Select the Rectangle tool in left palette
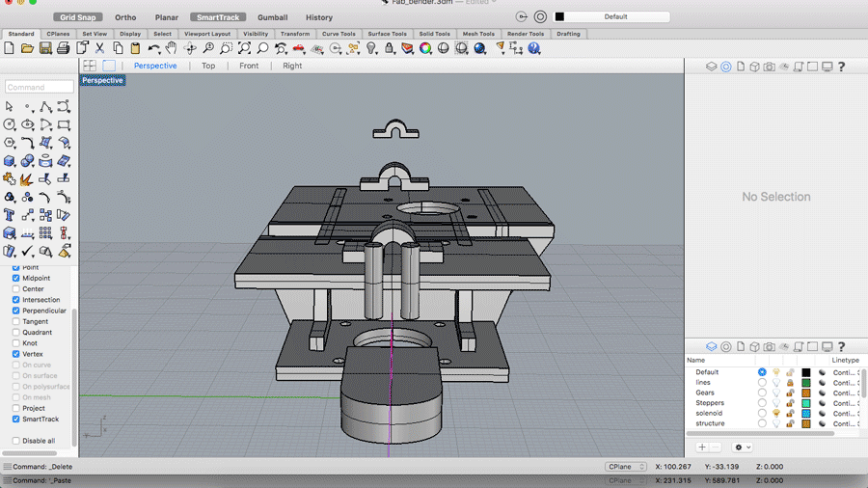Image resolution: width=868 pixels, height=488 pixels. (65, 124)
